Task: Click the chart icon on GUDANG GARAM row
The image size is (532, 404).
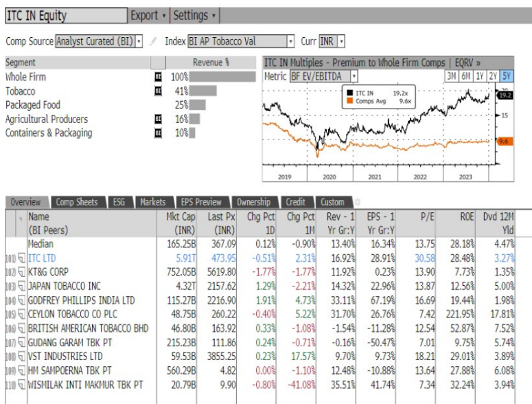Action: pyautogui.click(x=22, y=342)
